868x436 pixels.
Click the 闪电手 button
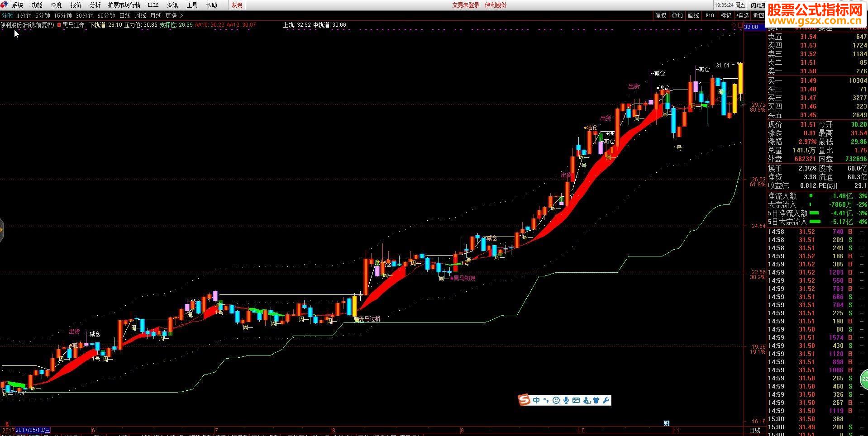[x=758, y=5]
